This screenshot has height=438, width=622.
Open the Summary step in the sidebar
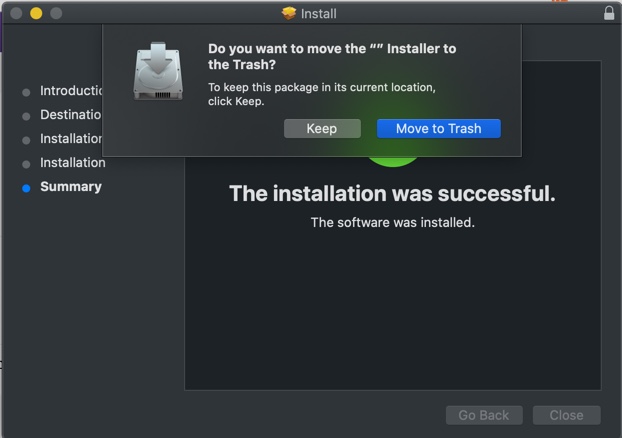pyautogui.click(x=71, y=187)
